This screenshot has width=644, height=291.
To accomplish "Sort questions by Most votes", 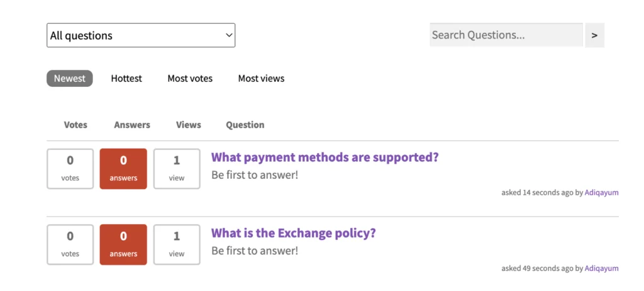I will tap(190, 79).
